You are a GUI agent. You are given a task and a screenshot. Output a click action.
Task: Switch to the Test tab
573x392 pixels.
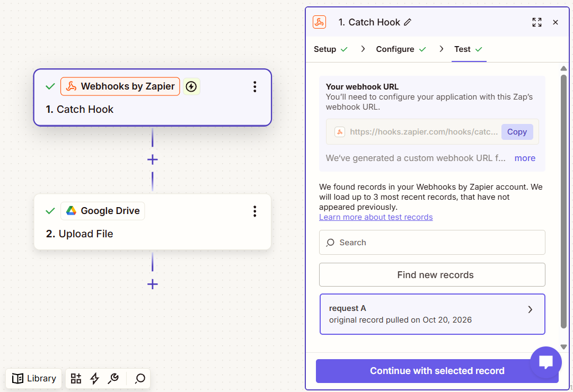468,49
